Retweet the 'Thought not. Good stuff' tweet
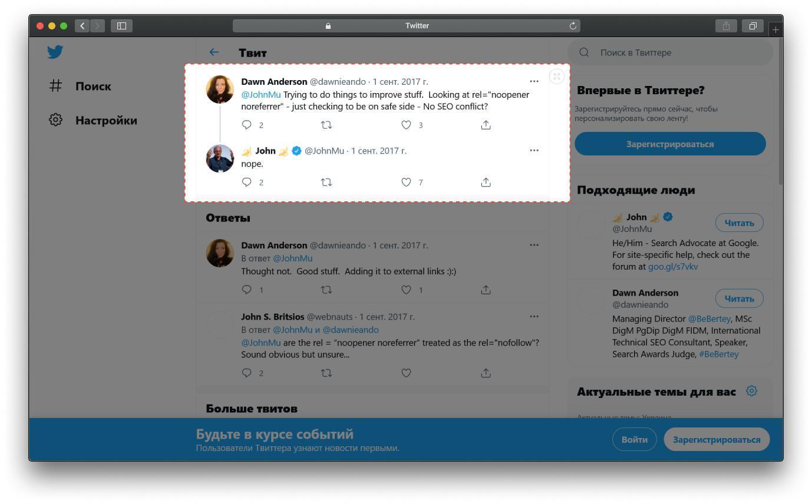812x504 pixels. [326, 290]
